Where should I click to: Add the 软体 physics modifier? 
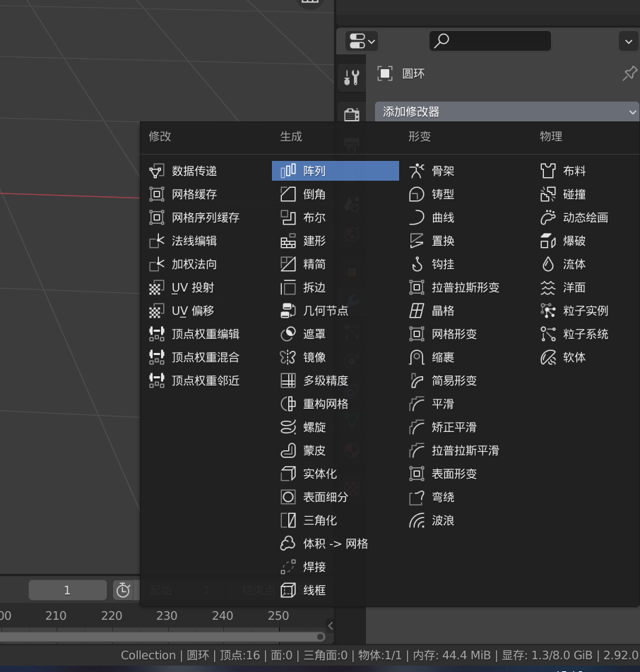pyautogui.click(x=586, y=357)
